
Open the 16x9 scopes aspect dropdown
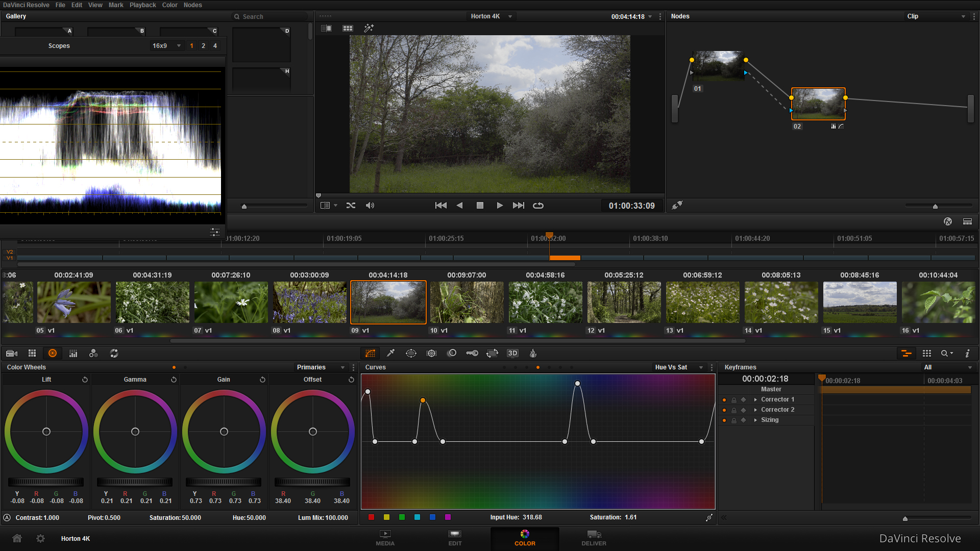[167, 46]
